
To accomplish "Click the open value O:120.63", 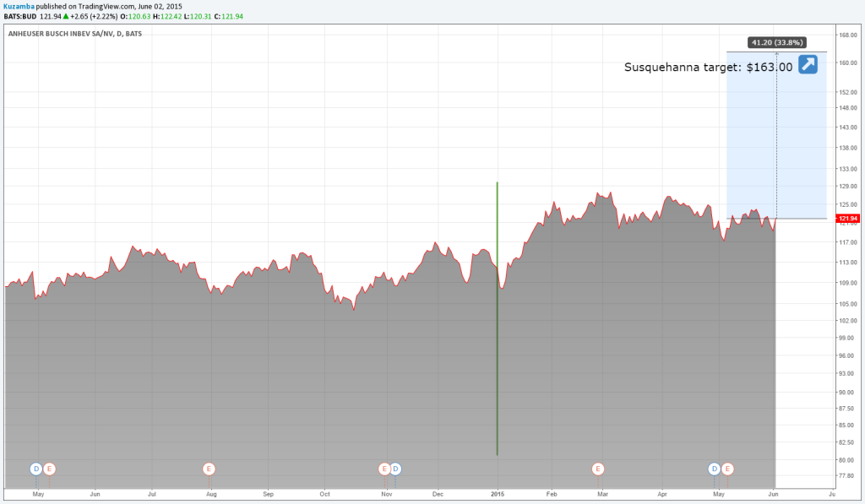I will click(x=135, y=17).
